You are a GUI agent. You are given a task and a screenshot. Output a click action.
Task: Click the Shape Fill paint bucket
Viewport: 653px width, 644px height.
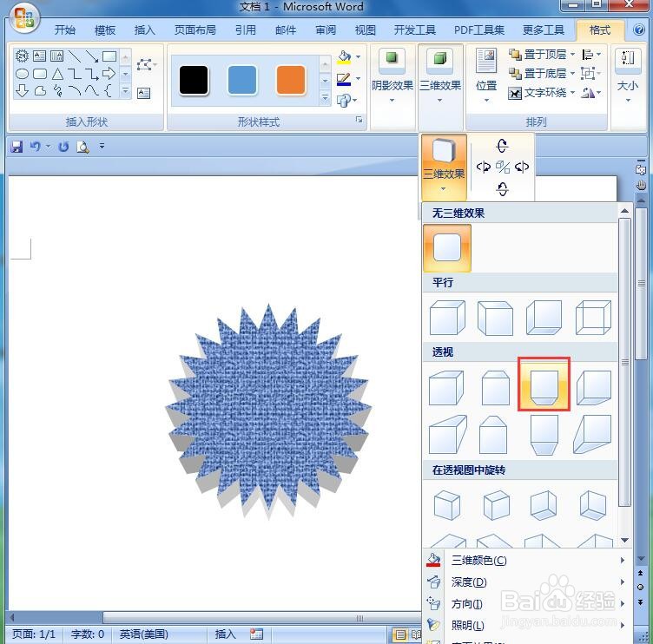point(344,57)
